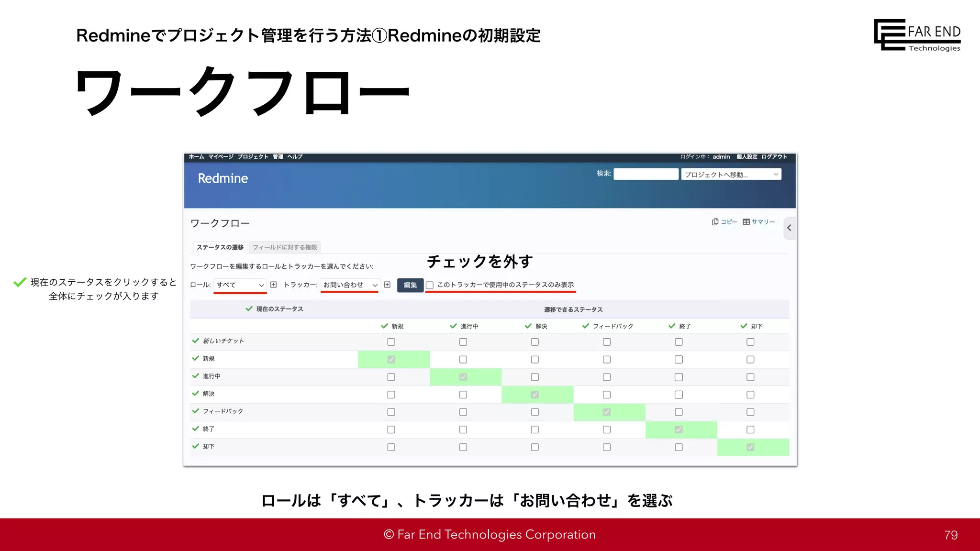Switch to the ステータスの遷移 tab
Image resolution: width=980 pixels, height=551 pixels.
[x=220, y=247]
